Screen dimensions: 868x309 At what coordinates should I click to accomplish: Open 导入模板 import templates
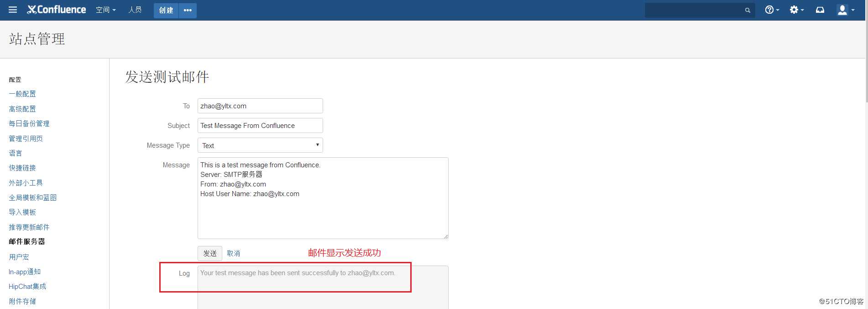coord(22,212)
